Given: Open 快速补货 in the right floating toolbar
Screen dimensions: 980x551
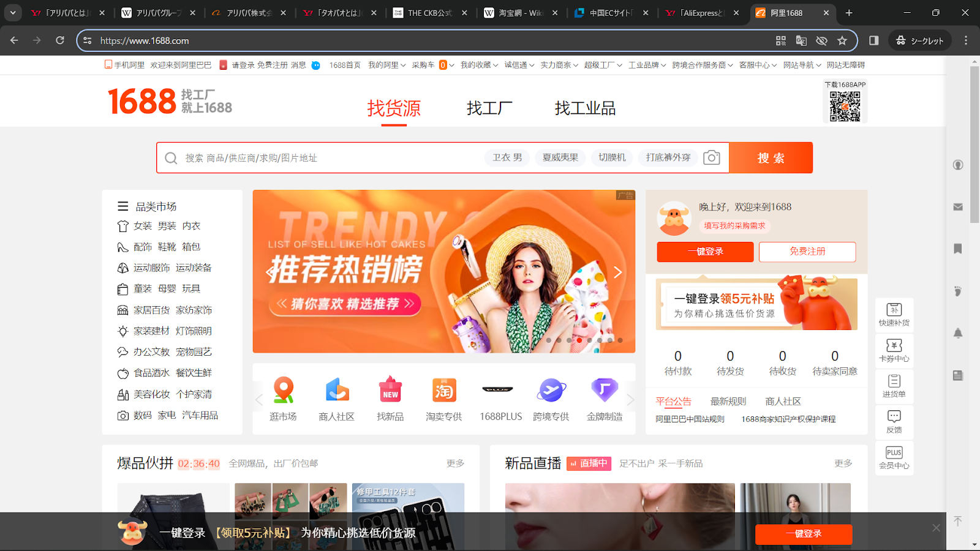Looking at the screenshot, I should point(894,315).
